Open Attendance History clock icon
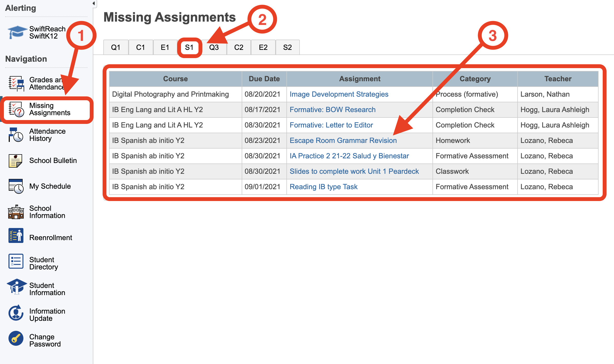 coord(16,135)
